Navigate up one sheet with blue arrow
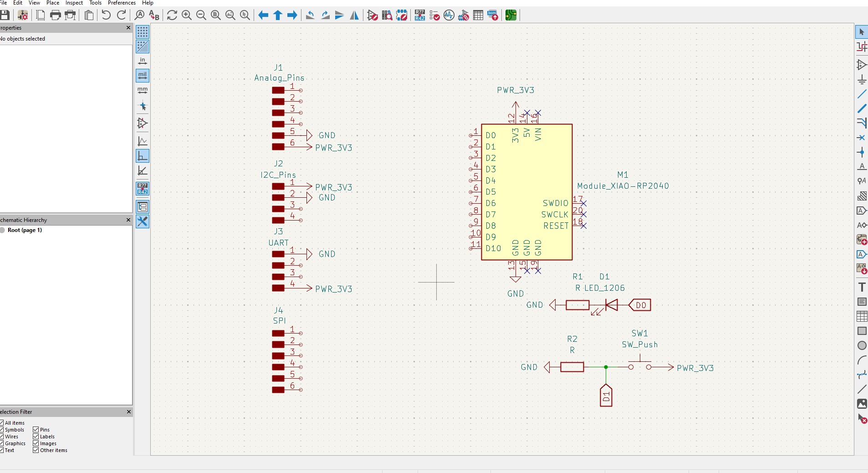Screen dimensions: 868x473 [x=278, y=15]
